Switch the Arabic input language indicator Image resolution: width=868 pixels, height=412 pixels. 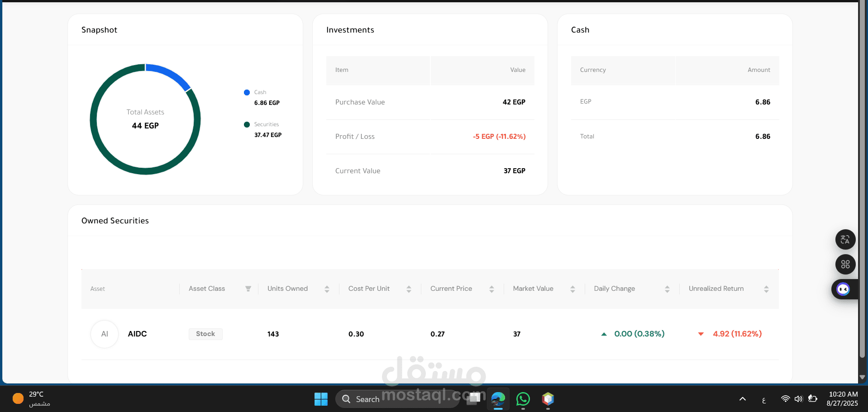point(764,400)
